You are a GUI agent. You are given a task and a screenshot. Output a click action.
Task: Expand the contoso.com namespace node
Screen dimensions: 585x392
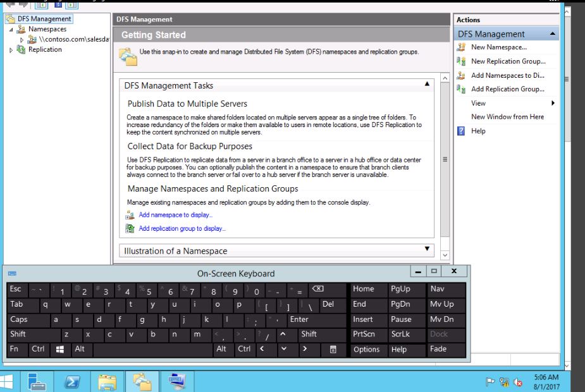point(22,40)
